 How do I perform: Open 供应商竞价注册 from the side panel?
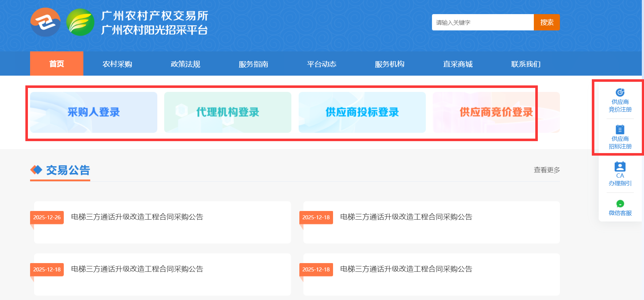tap(620, 100)
